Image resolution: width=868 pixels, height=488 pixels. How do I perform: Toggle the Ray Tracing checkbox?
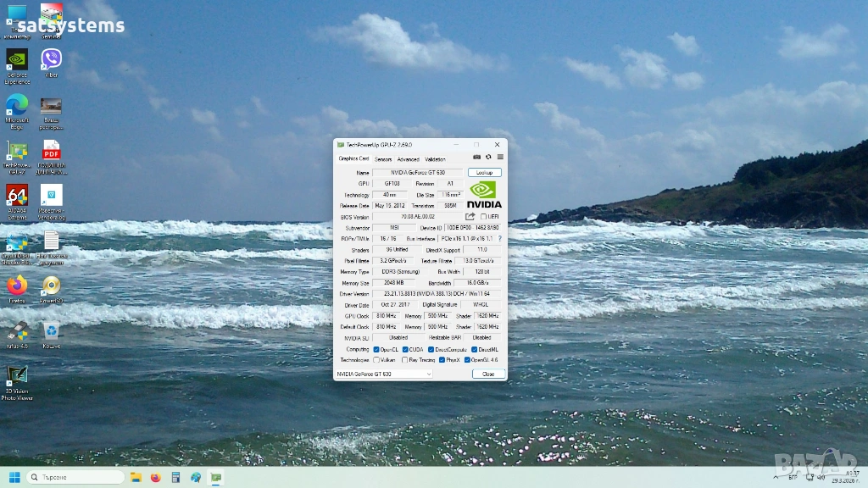tap(404, 360)
